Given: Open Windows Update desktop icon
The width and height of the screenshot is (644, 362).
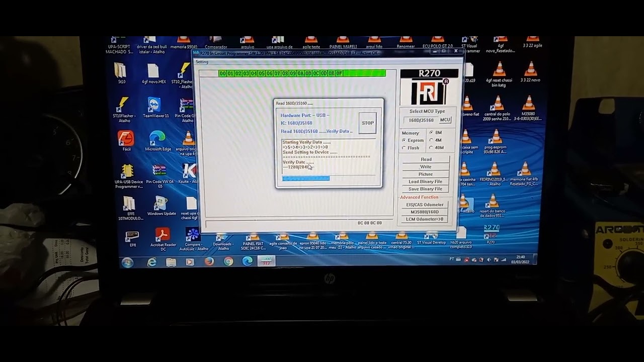Looking at the screenshot, I should point(160,203).
